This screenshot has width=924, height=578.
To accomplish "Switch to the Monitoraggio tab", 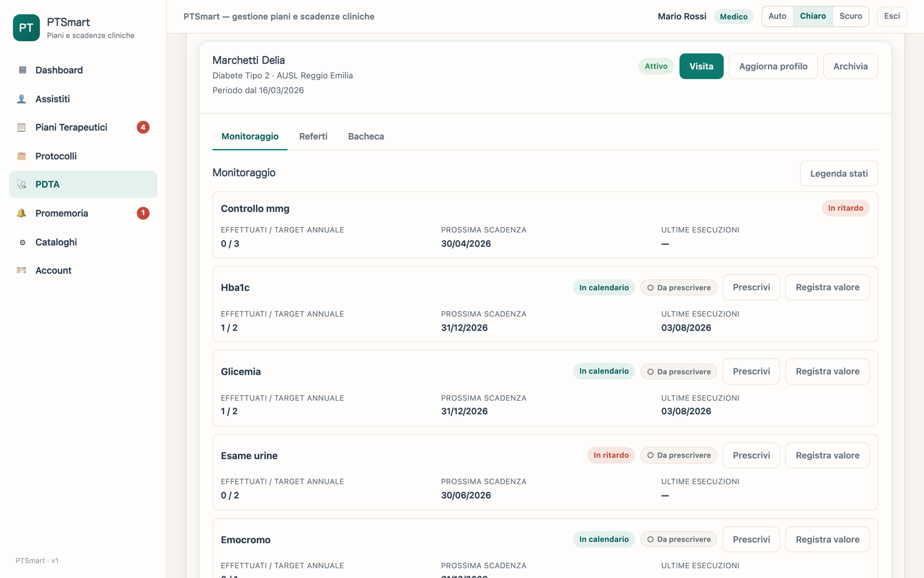I will click(250, 136).
